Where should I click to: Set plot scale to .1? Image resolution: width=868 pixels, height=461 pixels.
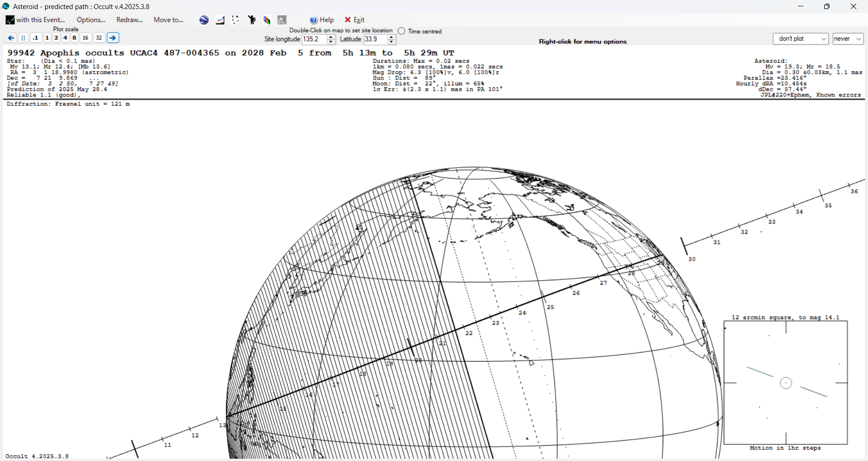point(36,38)
